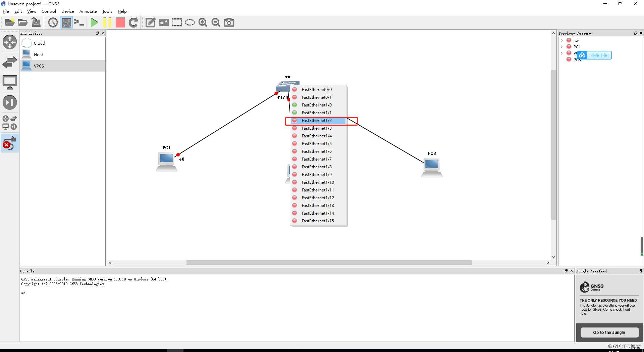This screenshot has height=352, width=644.
Task: Float the Console panel
Action: pyautogui.click(x=566, y=271)
